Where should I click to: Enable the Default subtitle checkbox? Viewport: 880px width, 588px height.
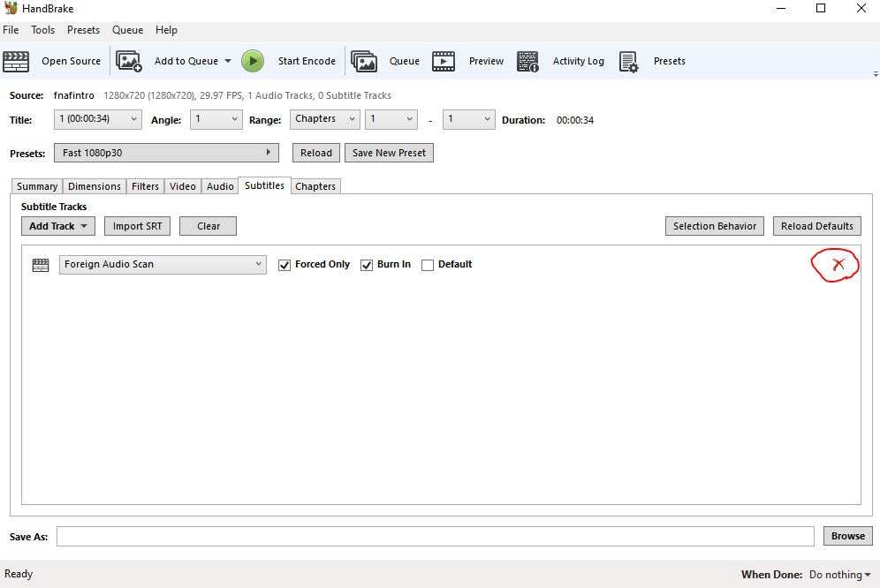[x=428, y=265]
